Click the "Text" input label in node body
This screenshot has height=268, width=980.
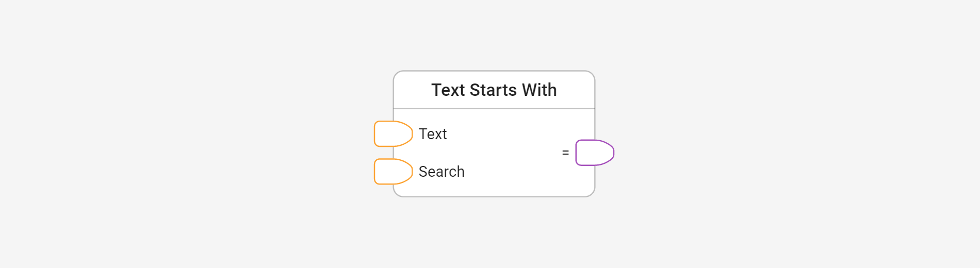click(x=433, y=134)
